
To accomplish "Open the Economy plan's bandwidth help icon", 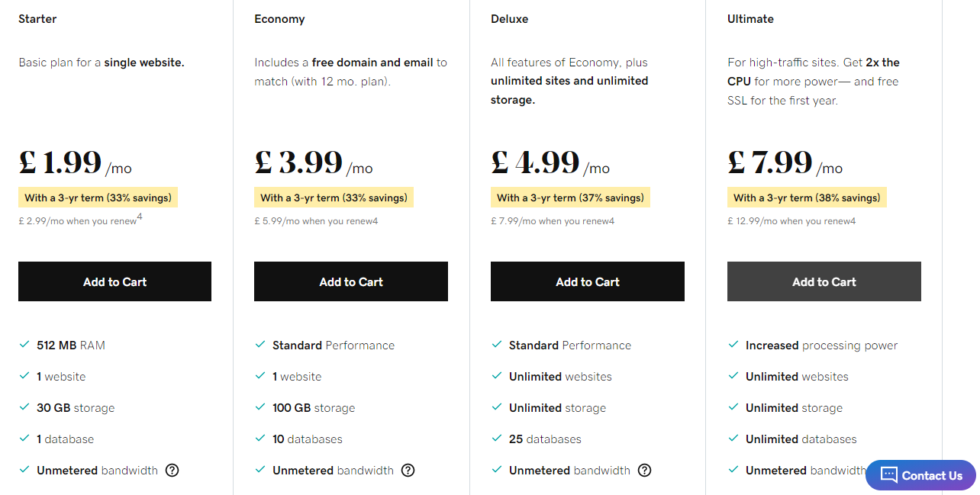I will [x=408, y=470].
